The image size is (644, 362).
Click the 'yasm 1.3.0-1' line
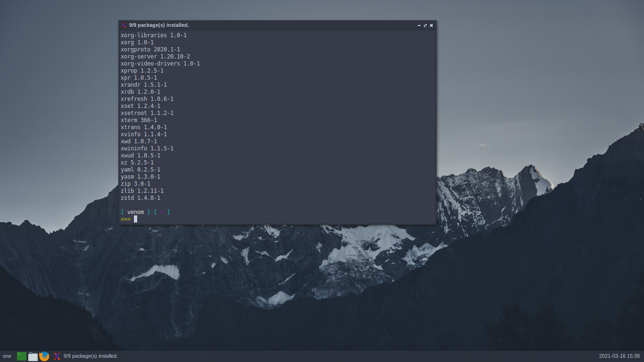coord(140,177)
